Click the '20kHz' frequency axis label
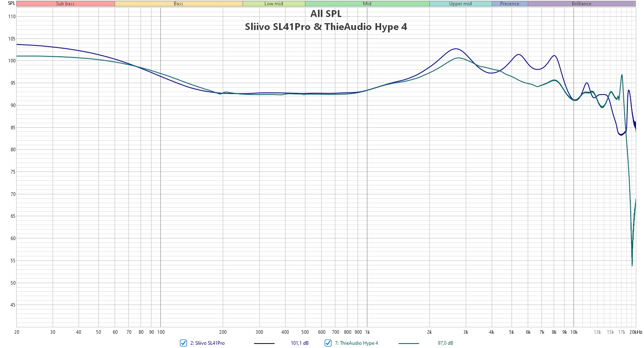Image resolution: width=644 pixels, height=348 pixels. coord(636,332)
